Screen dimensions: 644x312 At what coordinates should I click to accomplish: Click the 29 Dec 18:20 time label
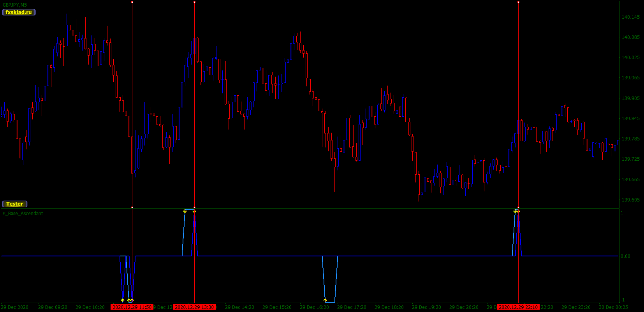point(389,307)
